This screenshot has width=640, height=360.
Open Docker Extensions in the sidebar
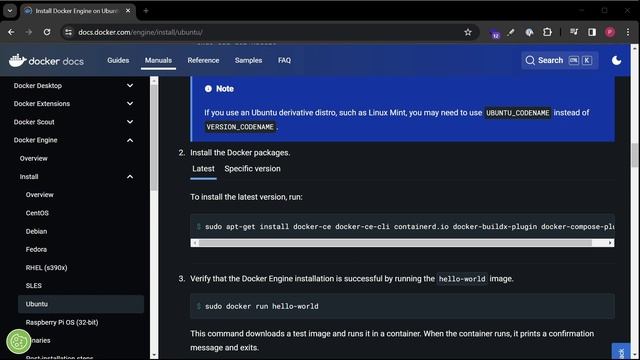[42, 104]
